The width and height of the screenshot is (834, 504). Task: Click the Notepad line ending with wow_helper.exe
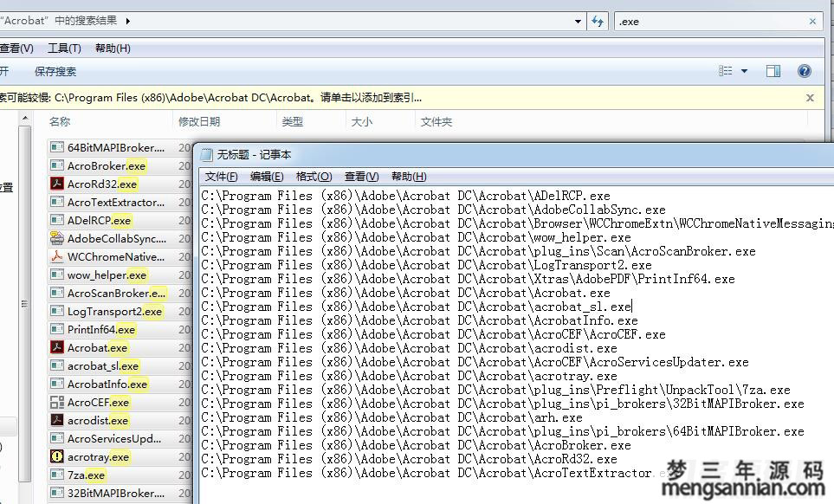[x=416, y=237]
